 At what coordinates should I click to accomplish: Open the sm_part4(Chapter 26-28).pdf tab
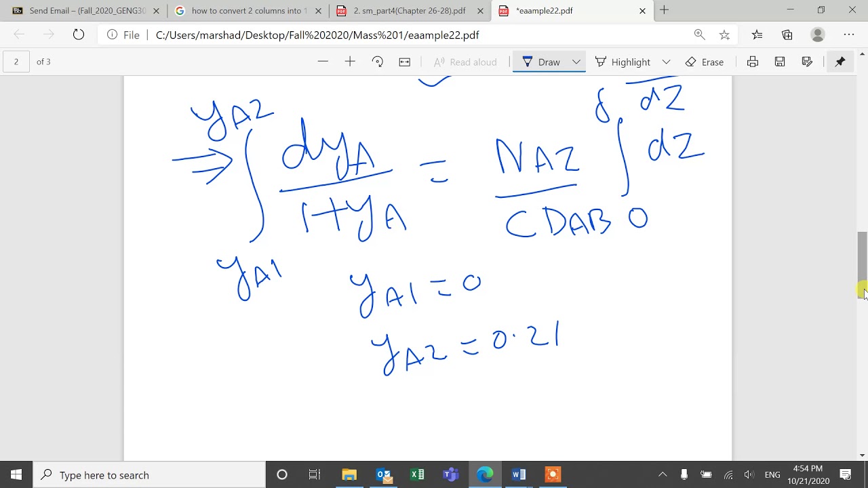click(x=410, y=11)
